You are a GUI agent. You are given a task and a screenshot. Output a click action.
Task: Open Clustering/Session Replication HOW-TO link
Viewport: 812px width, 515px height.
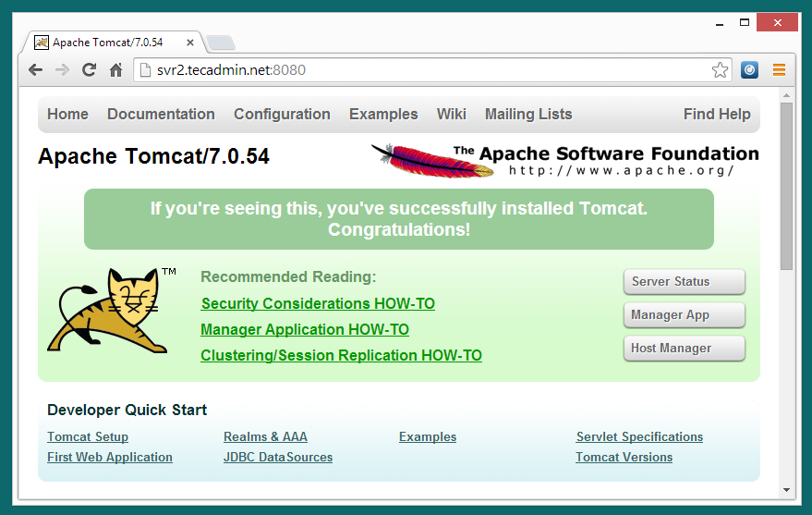(x=341, y=355)
